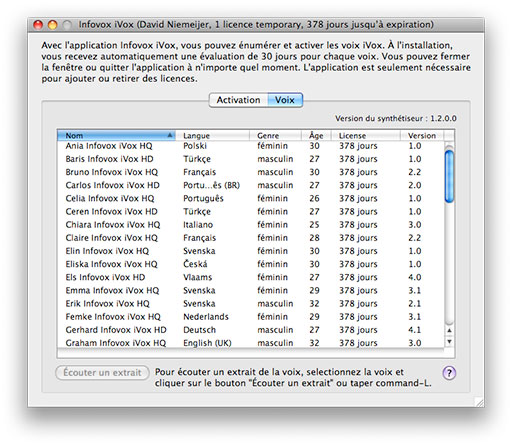
Task: Select the Gerhard Infovox iVox HD voice
Action: (251, 330)
